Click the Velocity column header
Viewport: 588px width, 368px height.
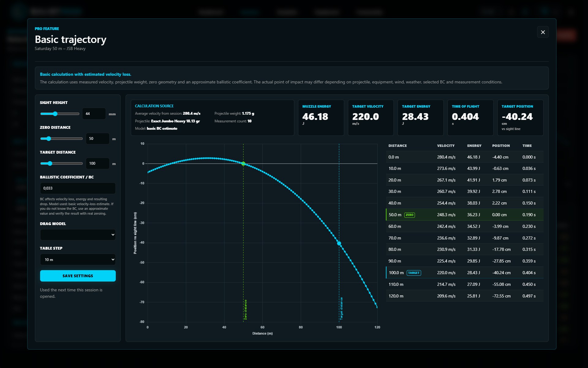(x=446, y=146)
